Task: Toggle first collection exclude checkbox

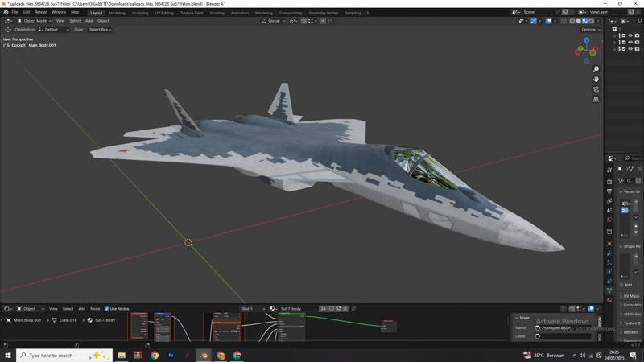Action: click(x=624, y=35)
